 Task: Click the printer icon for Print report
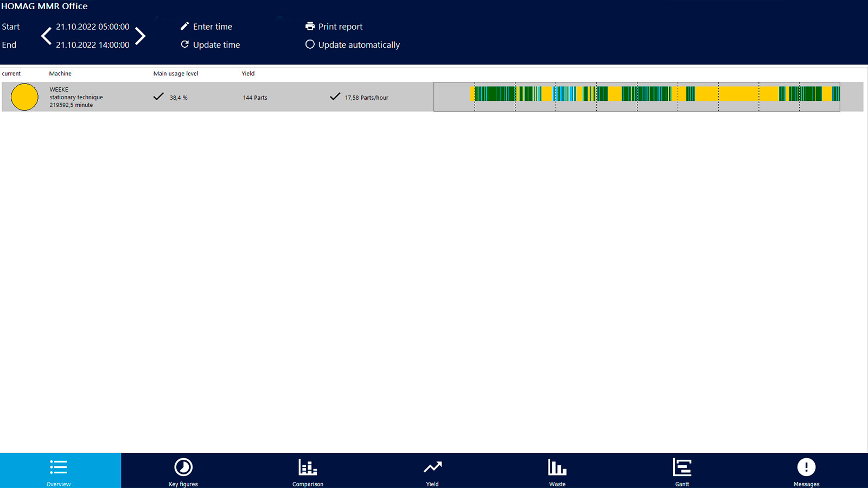(310, 26)
